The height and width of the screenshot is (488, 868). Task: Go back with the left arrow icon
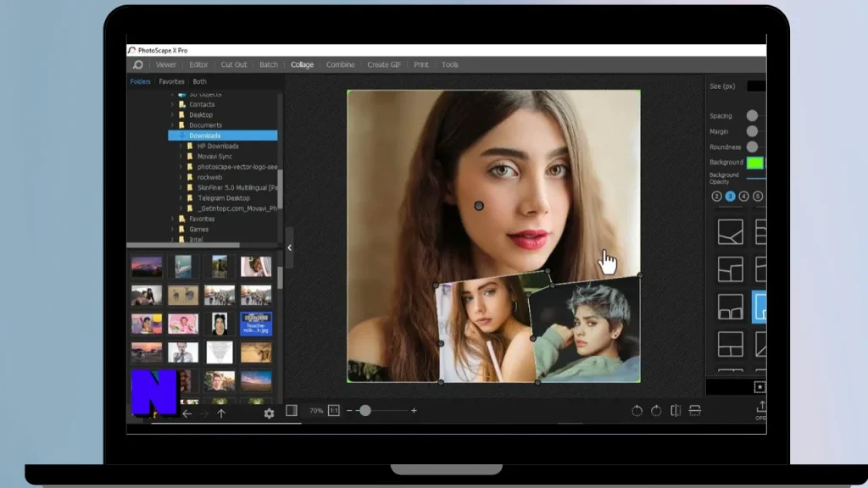(x=187, y=413)
